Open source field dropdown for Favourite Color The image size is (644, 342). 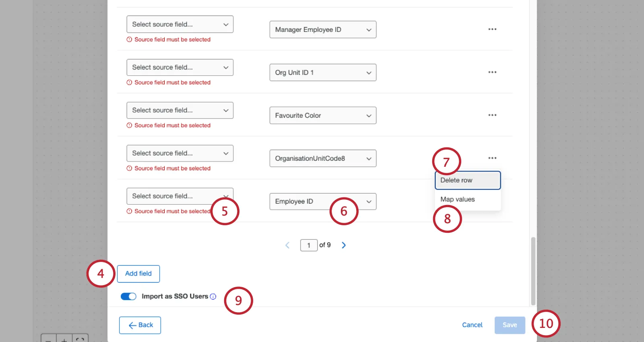(180, 110)
